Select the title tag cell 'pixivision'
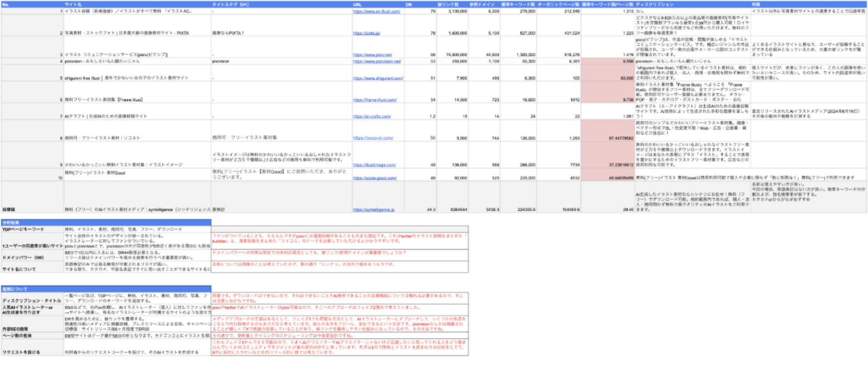The height and width of the screenshot is (365, 868). (x=281, y=61)
